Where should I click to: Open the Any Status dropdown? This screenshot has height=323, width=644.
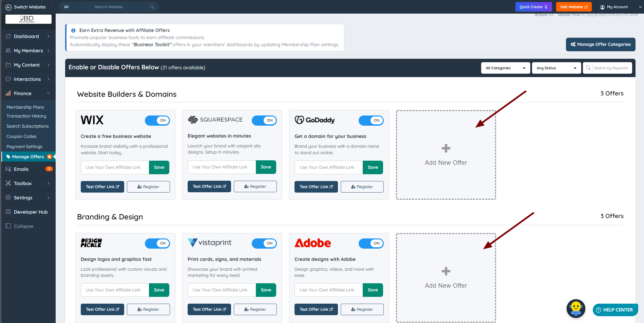point(556,68)
